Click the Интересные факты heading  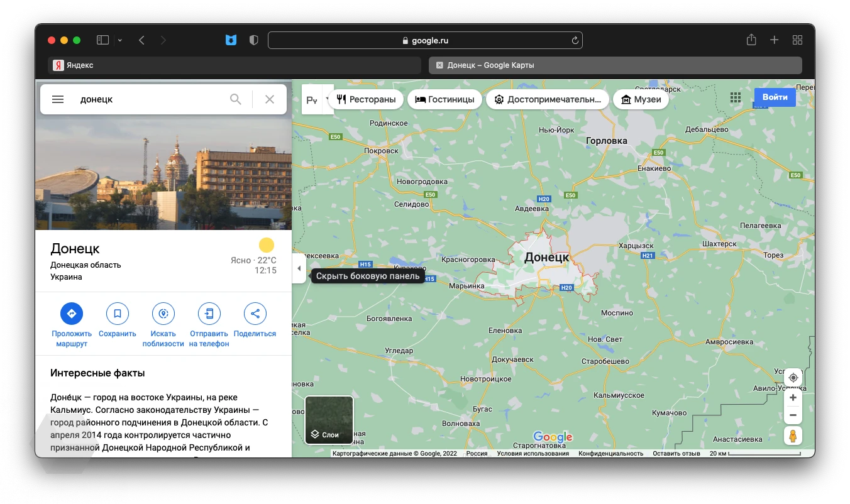(97, 373)
